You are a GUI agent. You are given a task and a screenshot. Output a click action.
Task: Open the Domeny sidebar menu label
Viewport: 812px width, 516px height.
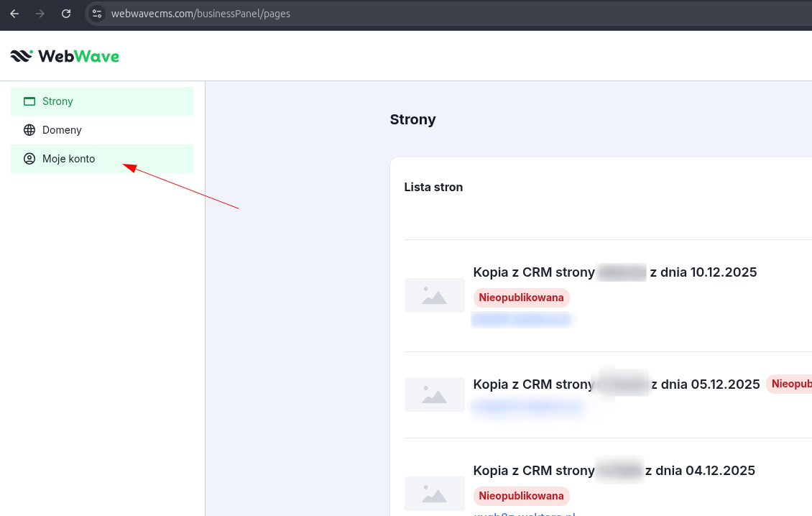click(x=62, y=130)
